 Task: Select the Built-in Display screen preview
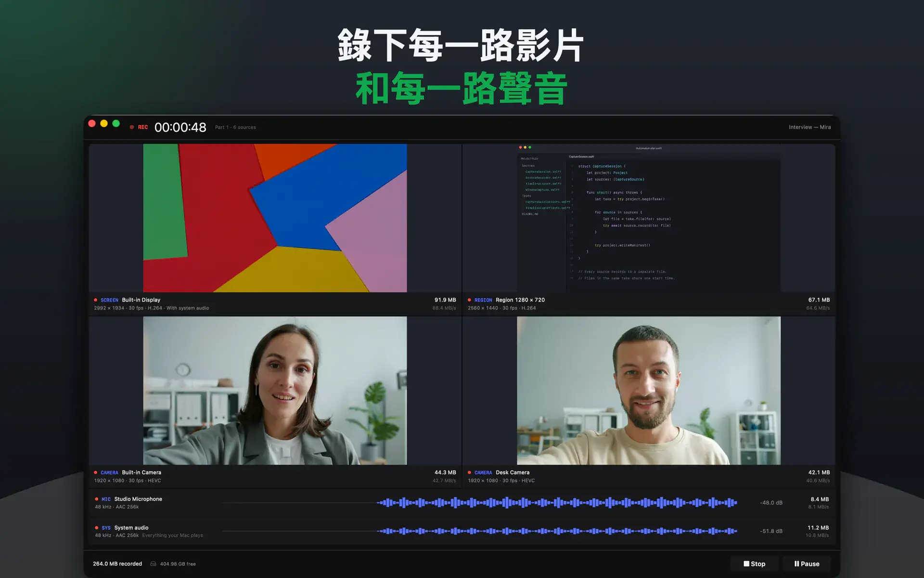(275, 218)
